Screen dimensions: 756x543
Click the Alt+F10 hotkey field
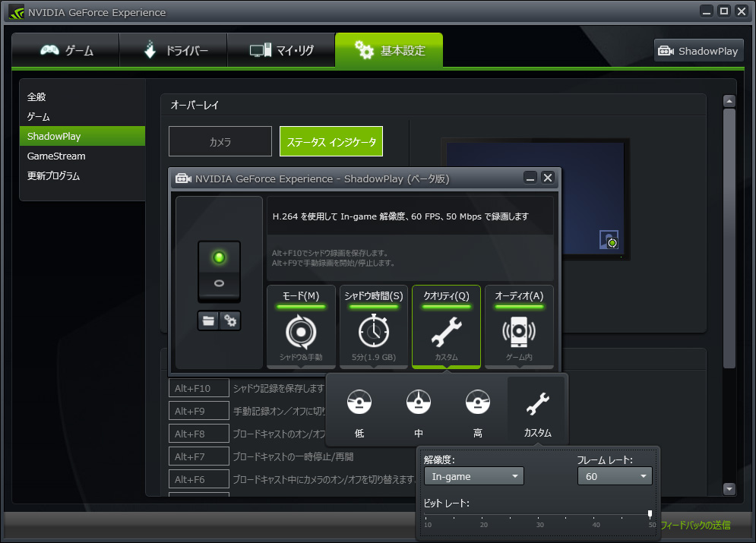click(x=199, y=388)
